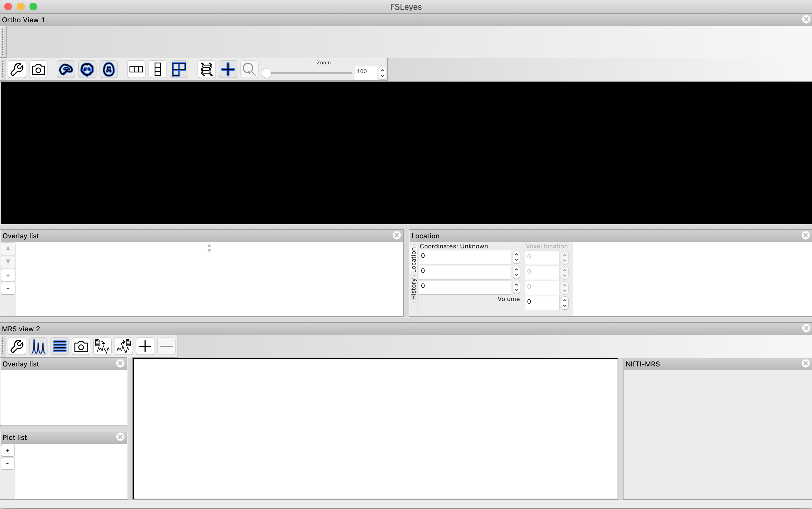Viewport: 812px width, 509px height.
Task: Add overlay with plus in upper Overlay list
Action: [8, 275]
